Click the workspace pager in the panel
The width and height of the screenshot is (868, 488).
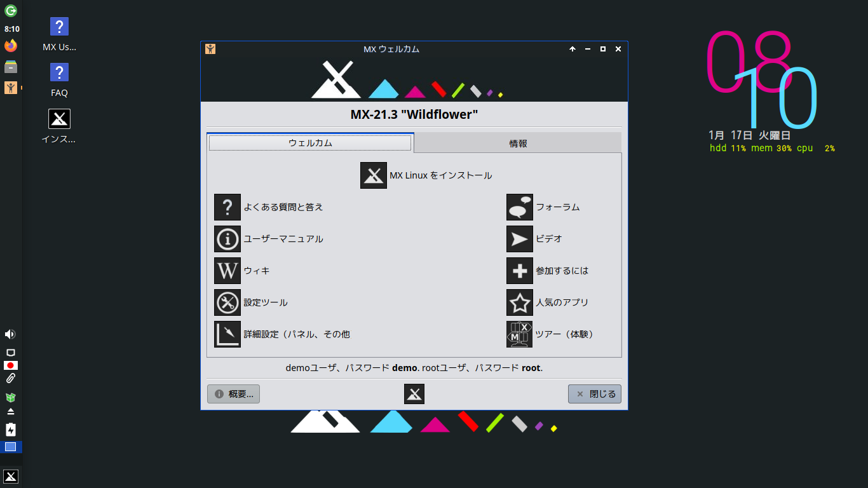[x=11, y=447]
